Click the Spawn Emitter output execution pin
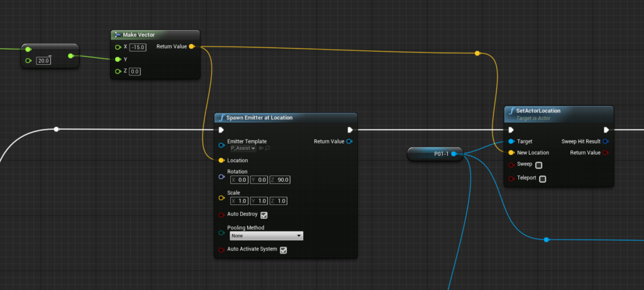Screen dimensions: 644x290 350,130
